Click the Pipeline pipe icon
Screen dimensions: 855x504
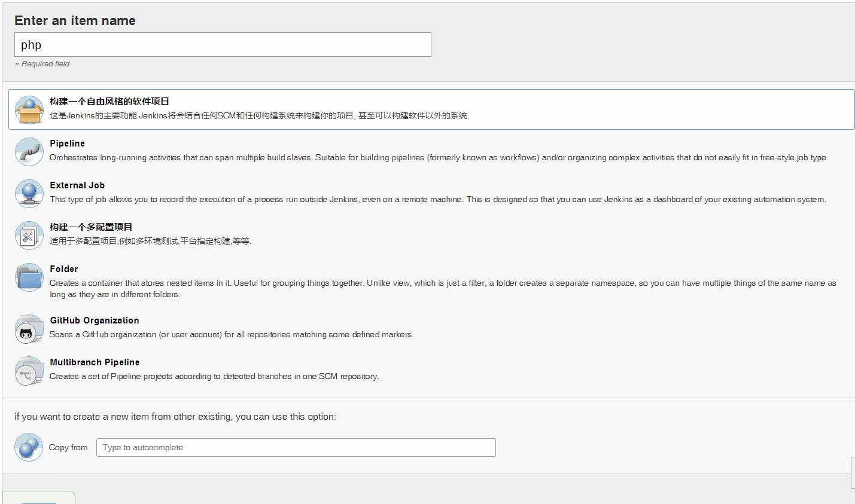click(x=29, y=152)
